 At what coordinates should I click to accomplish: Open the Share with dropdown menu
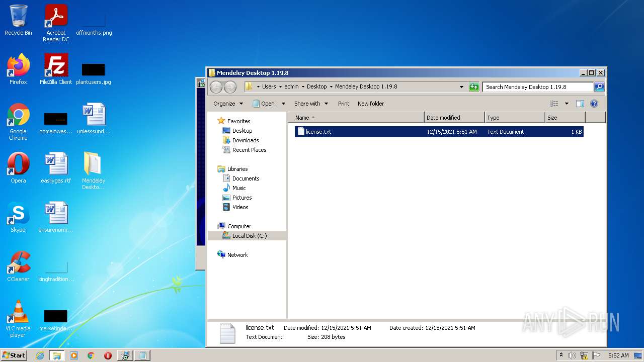(x=311, y=104)
